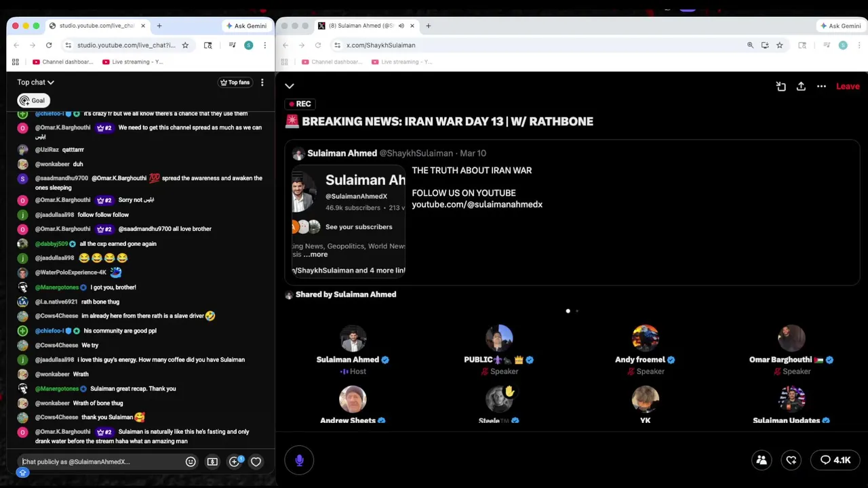Open the 4.1K comments button

[835, 460]
